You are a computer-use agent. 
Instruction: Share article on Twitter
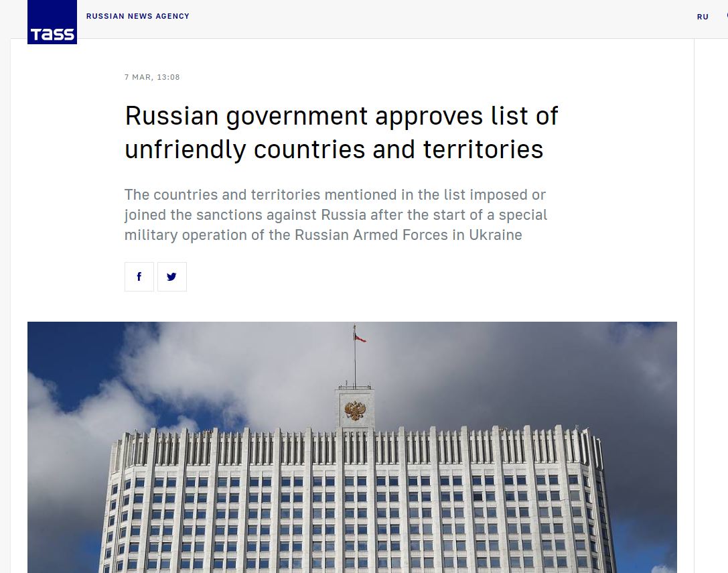171,277
